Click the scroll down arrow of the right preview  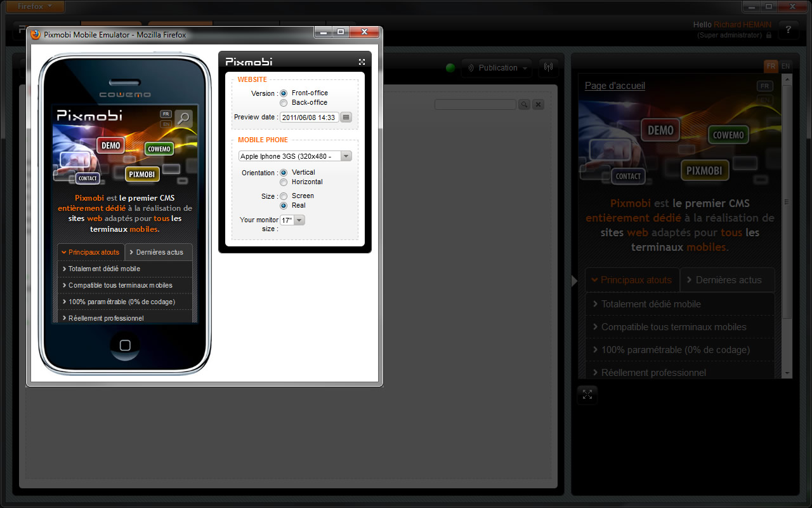[787, 373]
